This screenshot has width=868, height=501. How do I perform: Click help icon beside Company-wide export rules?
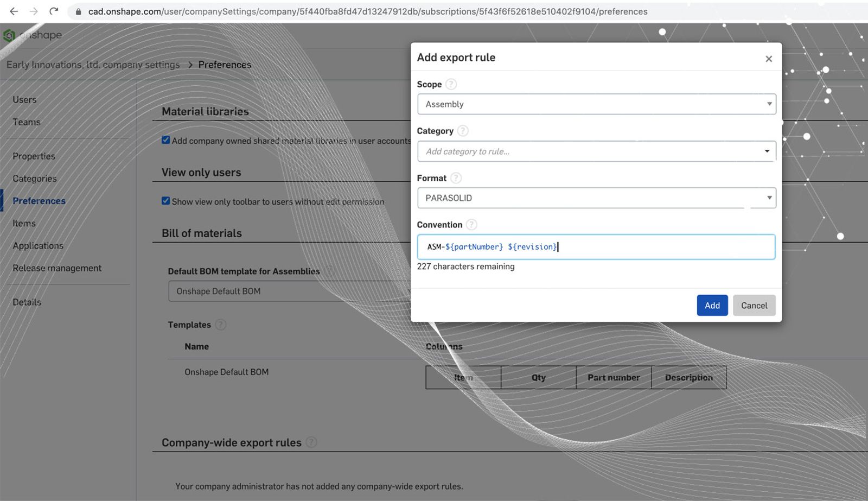click(x=311, y=442)
